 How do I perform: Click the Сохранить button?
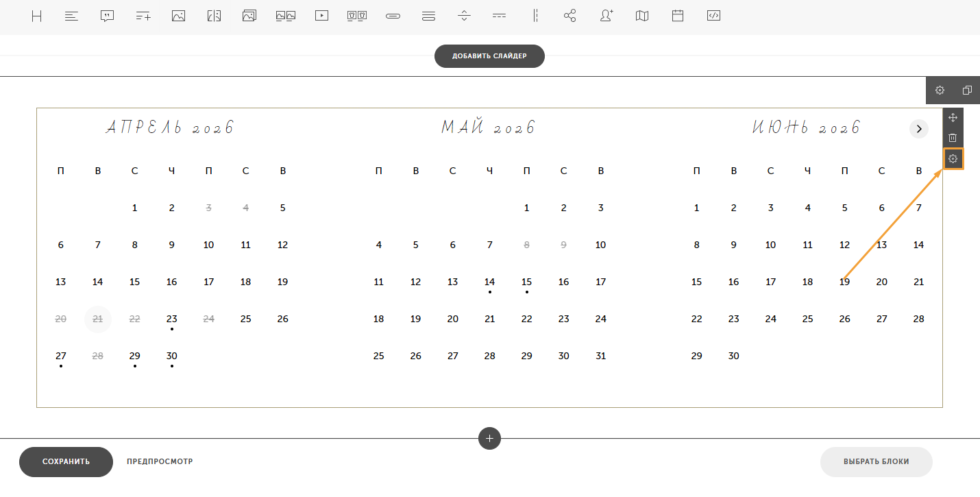click(66, 461)
